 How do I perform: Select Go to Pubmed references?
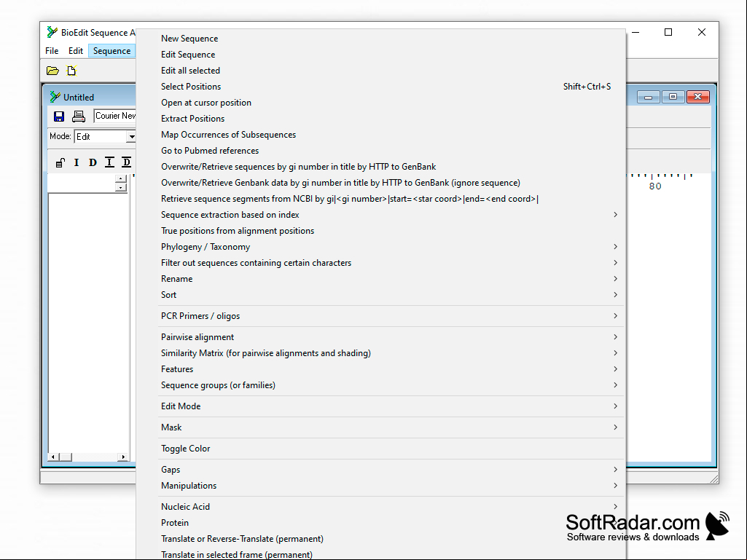(x=380, y=151)
